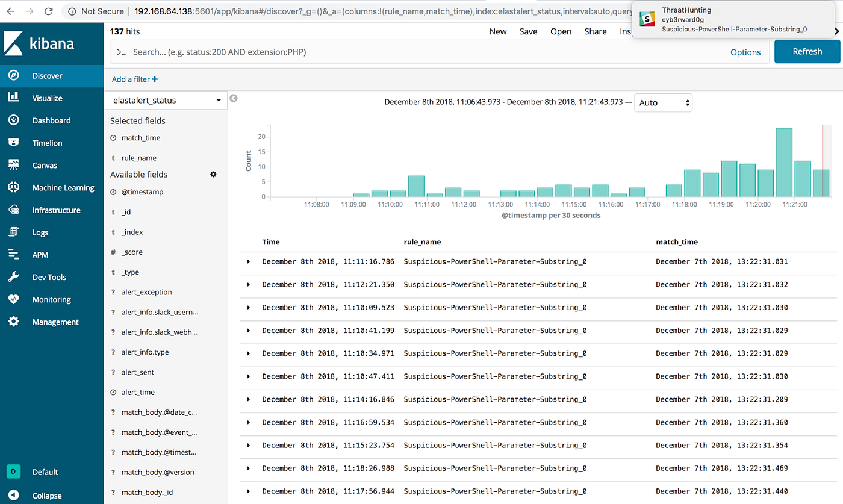Click the Kibana logo

pyautogui.click(x=39, y=43)
